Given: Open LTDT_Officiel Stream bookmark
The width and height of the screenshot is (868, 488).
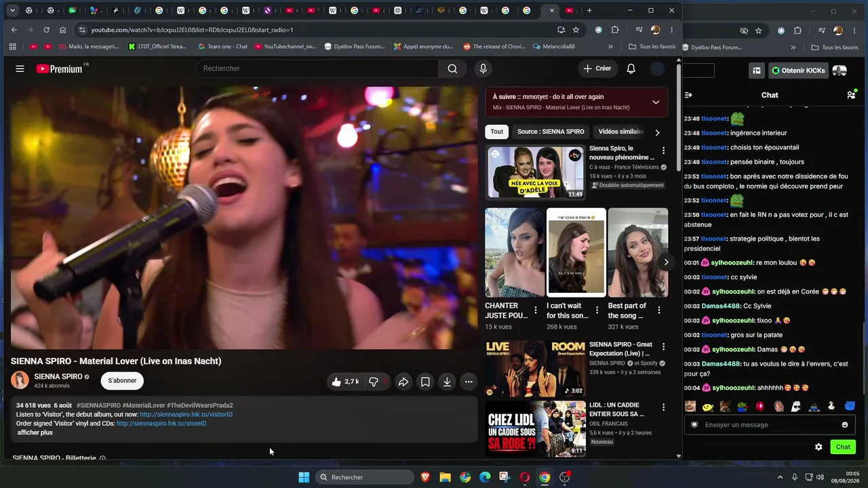Looking at the screenshot, I should (157, 47).
